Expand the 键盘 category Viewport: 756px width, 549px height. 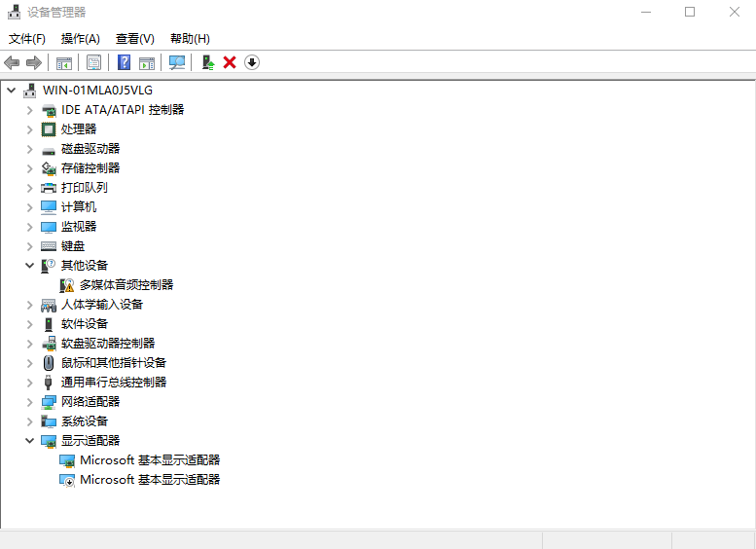point(30,246)
